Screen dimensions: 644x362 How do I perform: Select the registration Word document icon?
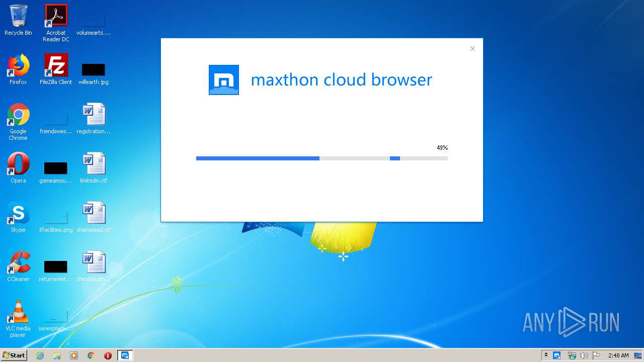click(x=94, y=119)
